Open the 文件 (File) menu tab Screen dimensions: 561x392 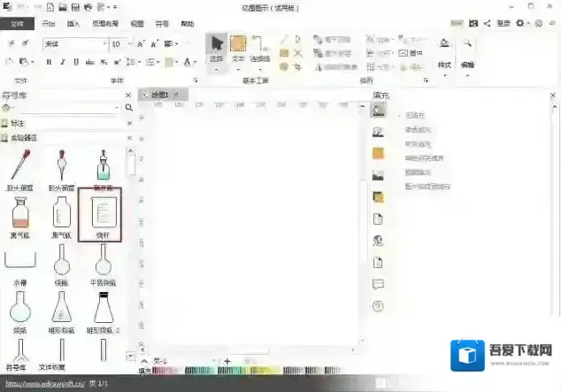pyautogui.click(x=17, y=24)
